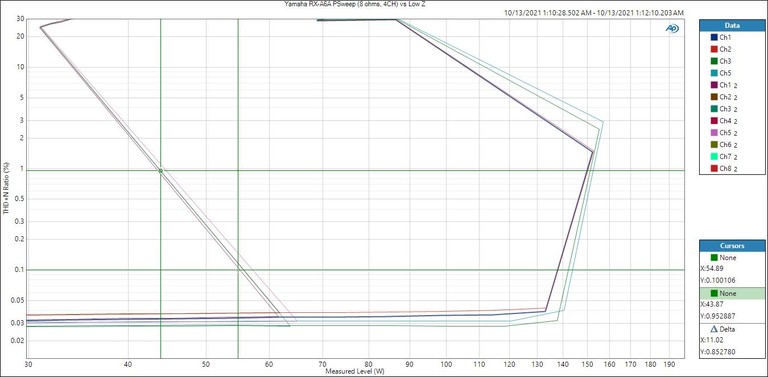Click the 40 tick on the X axis
Image resolution: width=768 pixels, height=377 pixels.
click(128, 364)
